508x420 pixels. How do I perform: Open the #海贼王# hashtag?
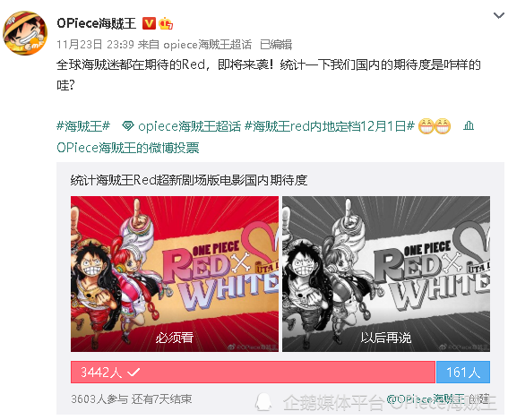click(x=83, y=126)
